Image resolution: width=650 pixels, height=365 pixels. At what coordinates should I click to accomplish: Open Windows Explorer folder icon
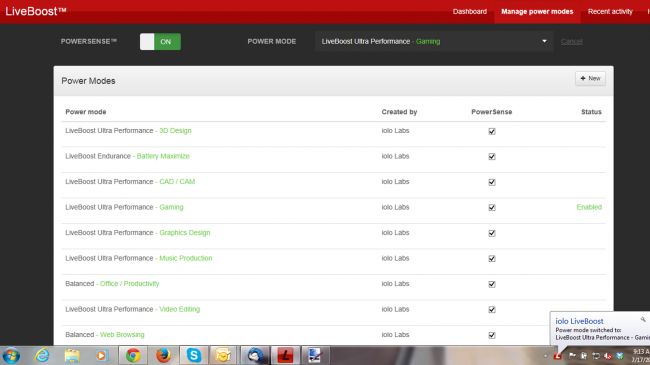(x=72, y=355)
